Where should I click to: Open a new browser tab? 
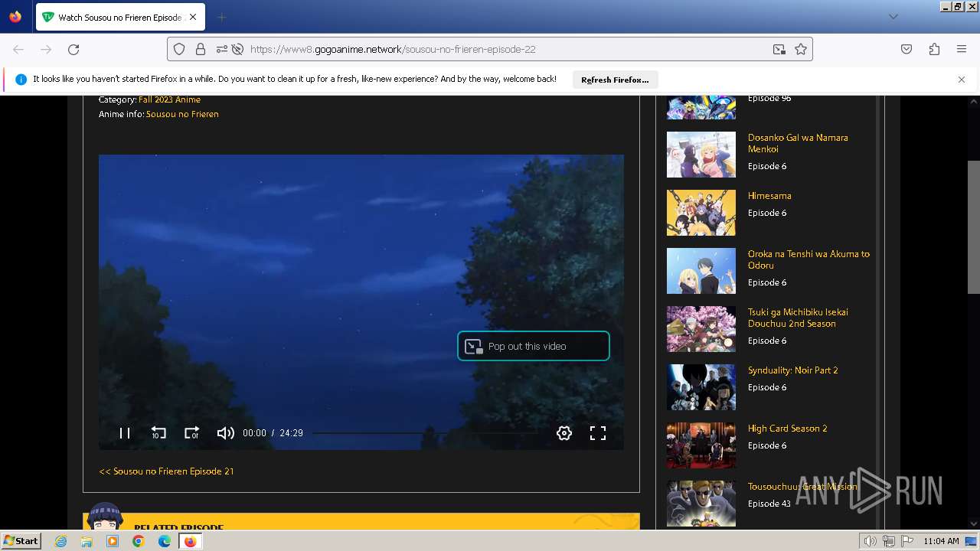[221, 17]
